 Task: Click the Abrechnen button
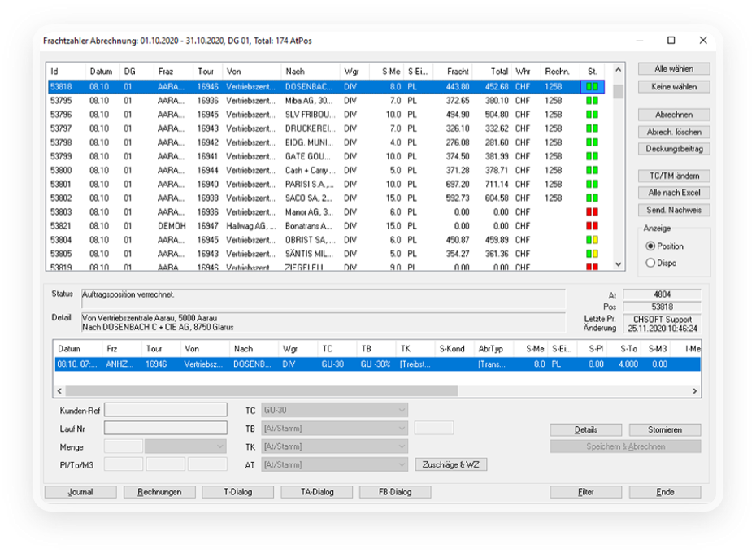tap(673, 115)
